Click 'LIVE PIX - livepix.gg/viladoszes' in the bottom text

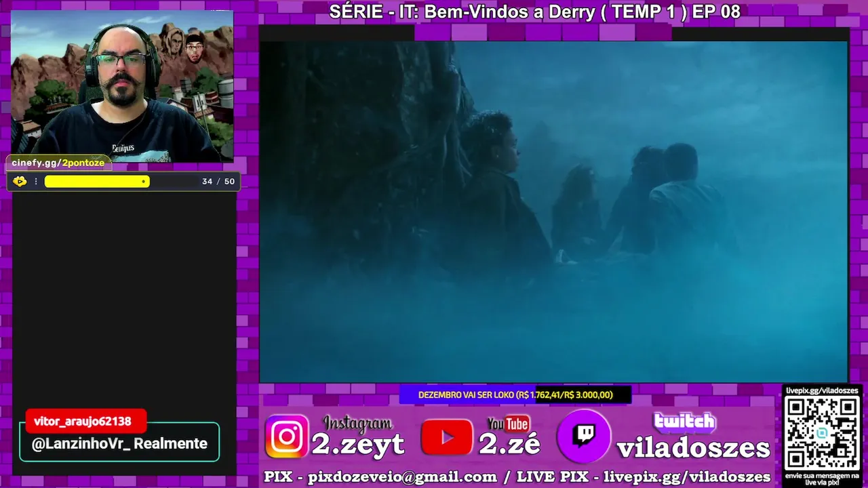coord(644,477)
